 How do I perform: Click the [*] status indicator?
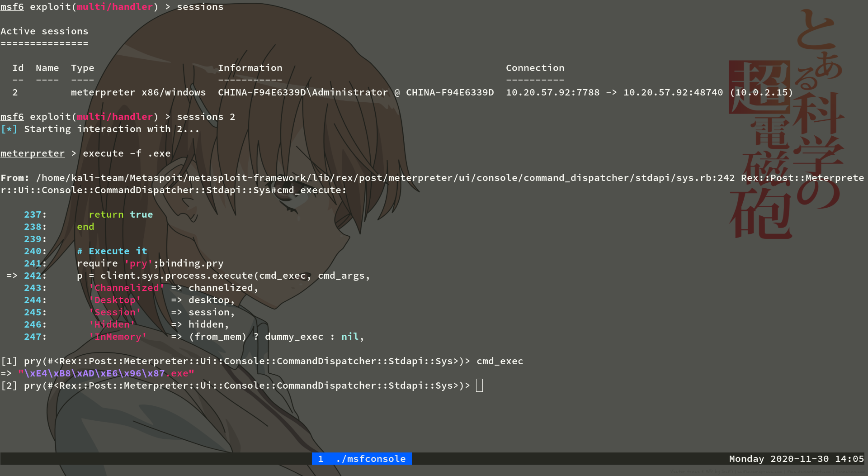[9, 129]
